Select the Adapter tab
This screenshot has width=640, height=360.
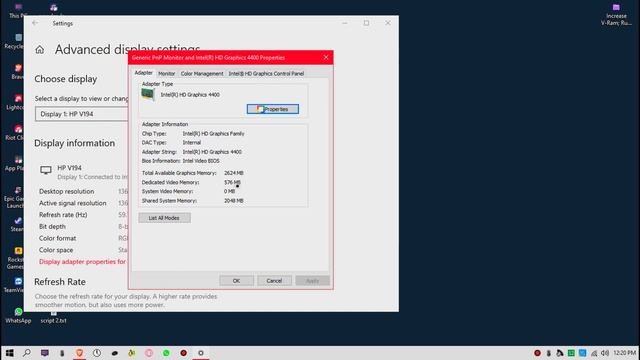(x=144, y=73)
